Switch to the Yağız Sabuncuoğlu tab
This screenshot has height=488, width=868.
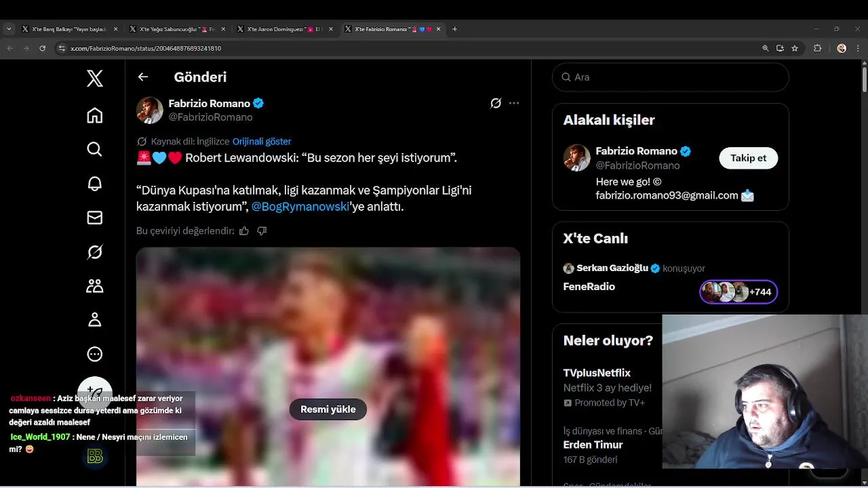(178, 29)
